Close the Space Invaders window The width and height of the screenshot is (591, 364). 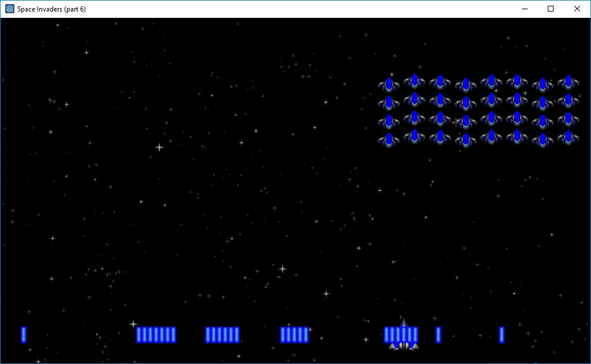click(x=577, y=9)
